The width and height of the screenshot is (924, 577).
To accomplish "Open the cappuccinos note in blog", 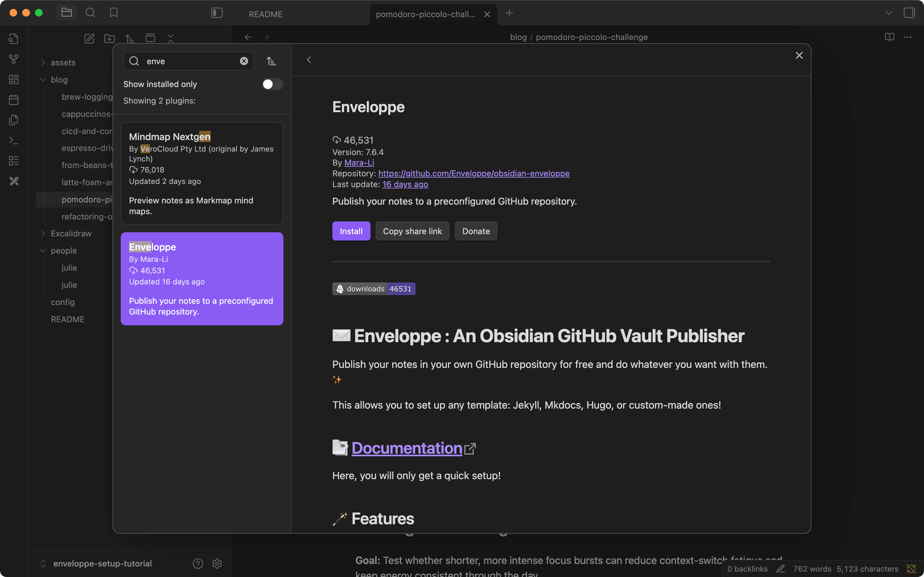I will point(87,114).
